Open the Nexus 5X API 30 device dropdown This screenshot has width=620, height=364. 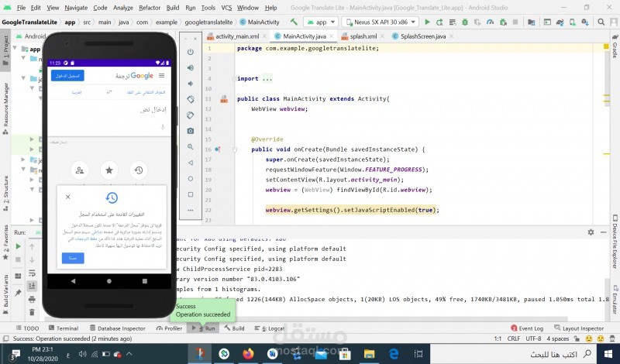(381, 22)
